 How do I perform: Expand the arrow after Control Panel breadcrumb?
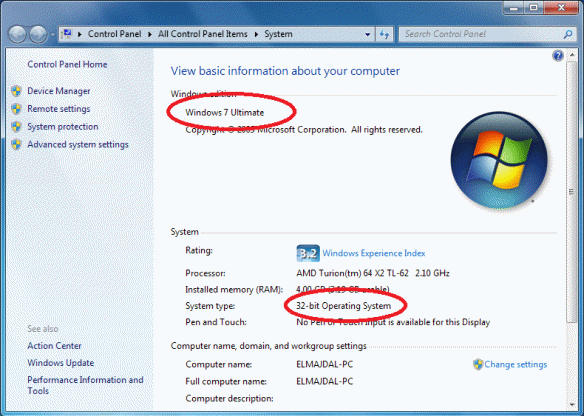(x=150, y=34)
